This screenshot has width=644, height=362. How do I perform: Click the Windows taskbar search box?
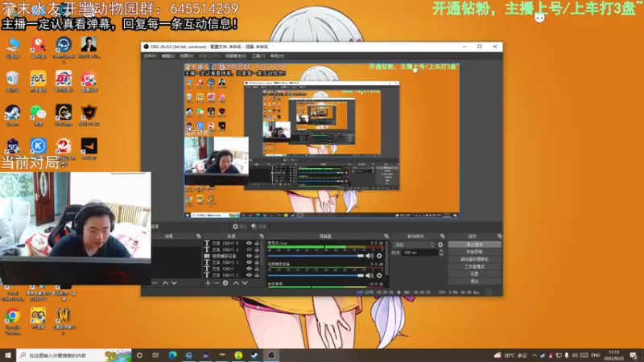pos(74,355)
